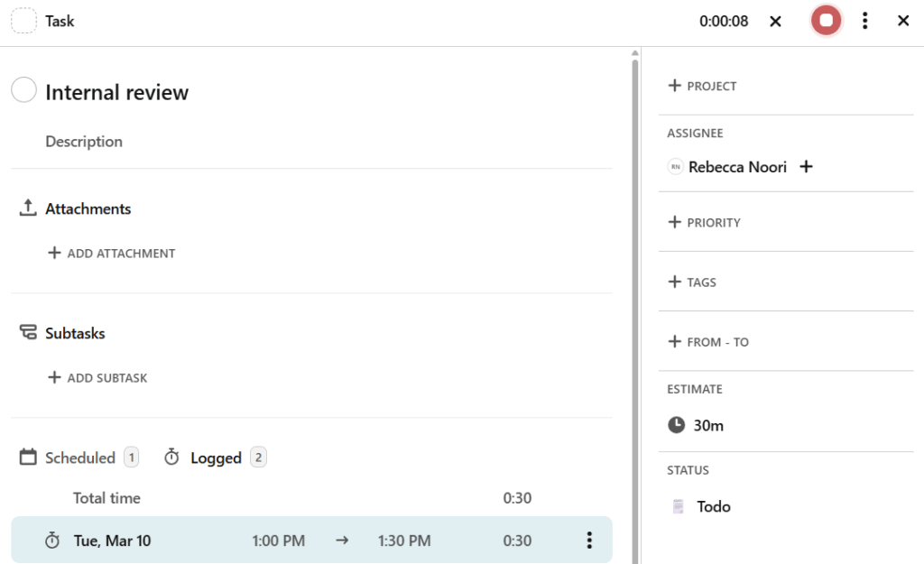Click Add Attachment button
Viewport: 924px width, 564px height.
coord(112,254)
